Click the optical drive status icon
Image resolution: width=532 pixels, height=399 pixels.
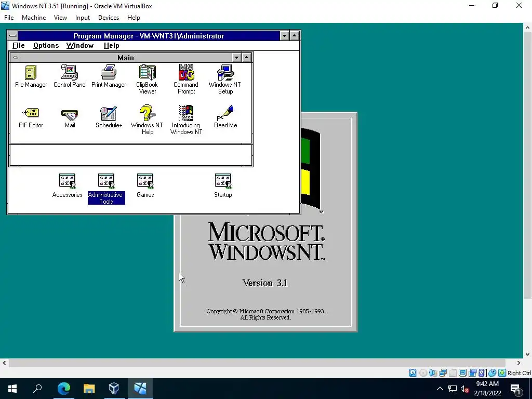coord(423,373)
